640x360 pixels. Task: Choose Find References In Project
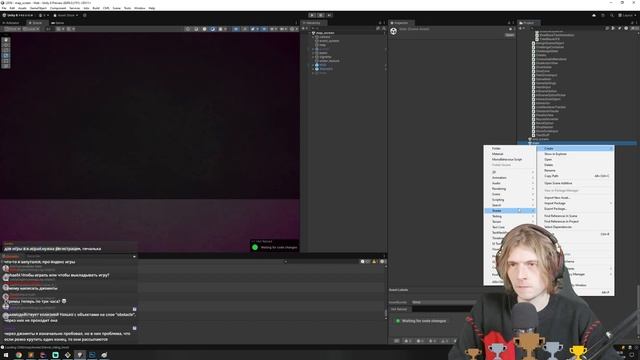pyautogui.click(x=575, y=221)
